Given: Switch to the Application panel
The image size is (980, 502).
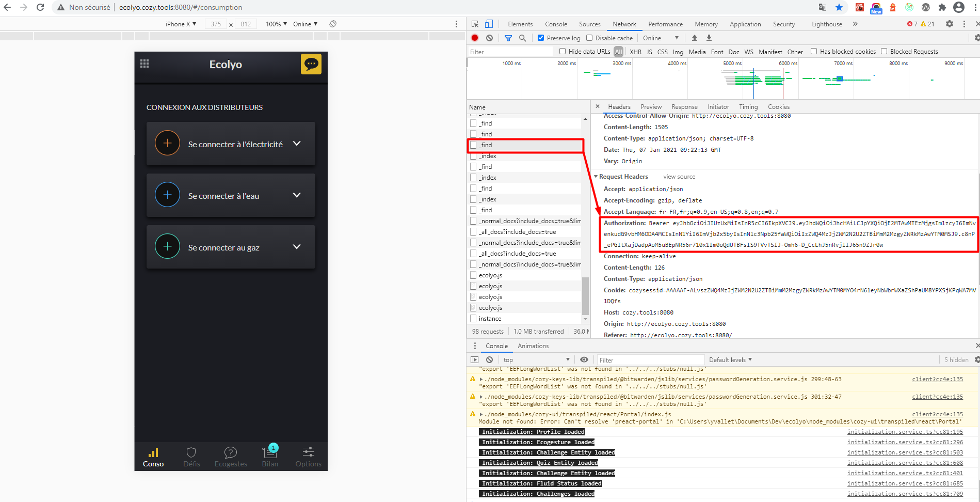Looking at the screenshot, I should pos(745,24).
